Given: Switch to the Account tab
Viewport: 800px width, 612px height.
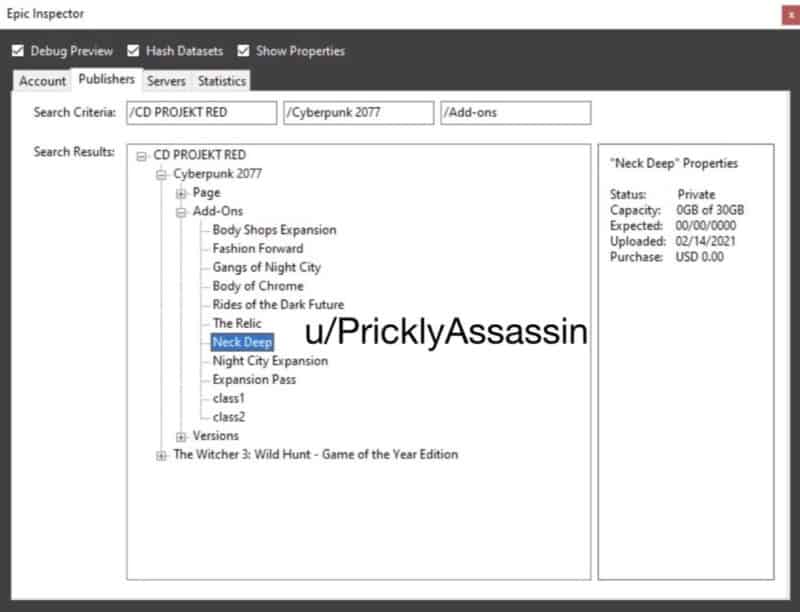Looking at the screenshot, I should (x=43, y=81).
